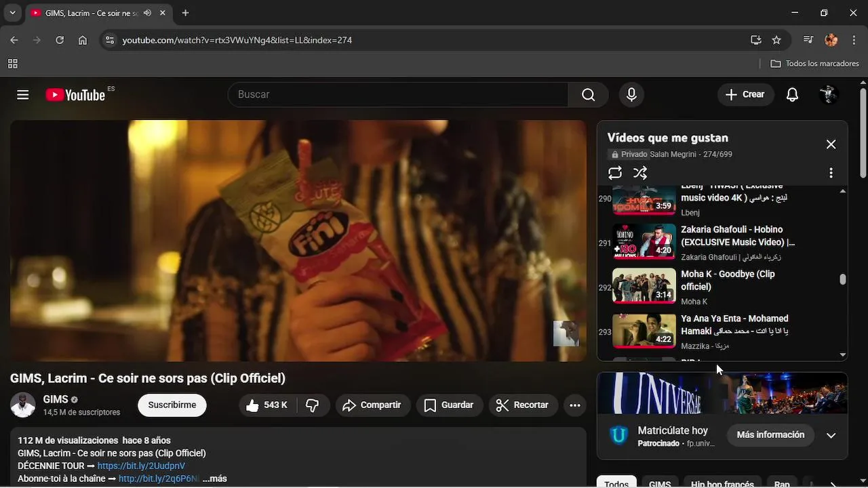Open the bit.ly/2q6P6N channel link
Image resolution: width=868 pixels, height=488 pixels.
159,479
